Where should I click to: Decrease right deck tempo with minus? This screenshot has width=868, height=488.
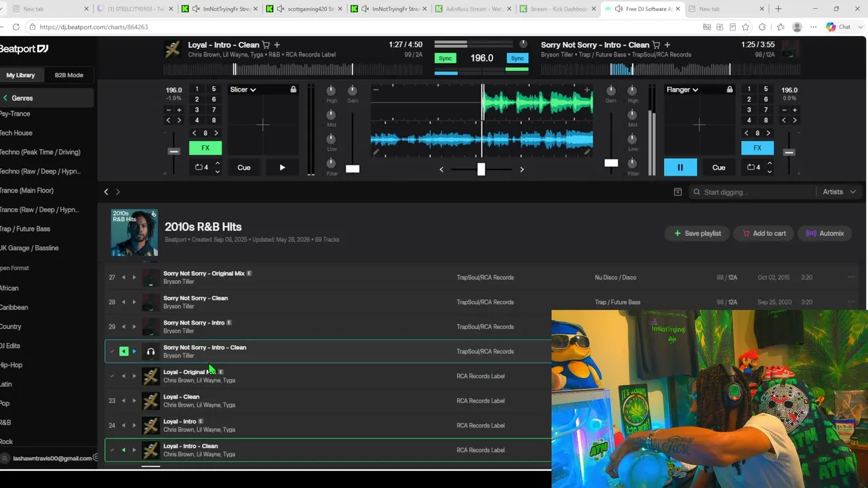pos(784,110)
